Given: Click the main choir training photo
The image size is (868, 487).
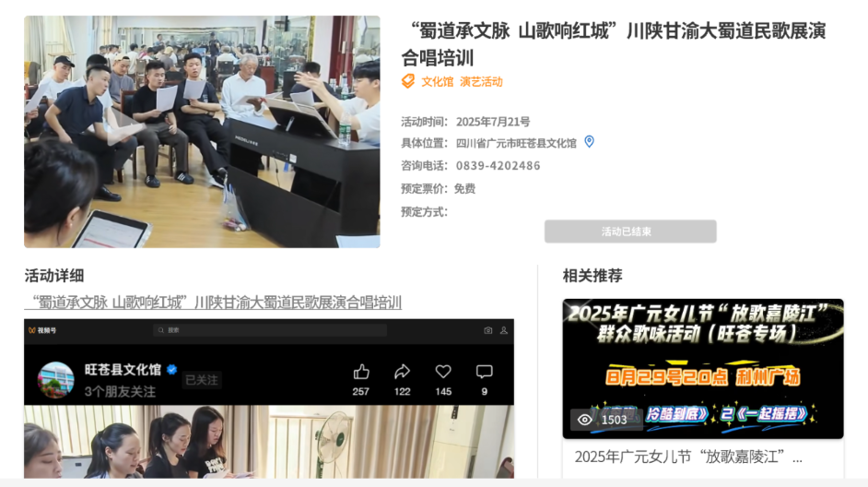Looking at the screenshot, I should [x=202, y=131].
